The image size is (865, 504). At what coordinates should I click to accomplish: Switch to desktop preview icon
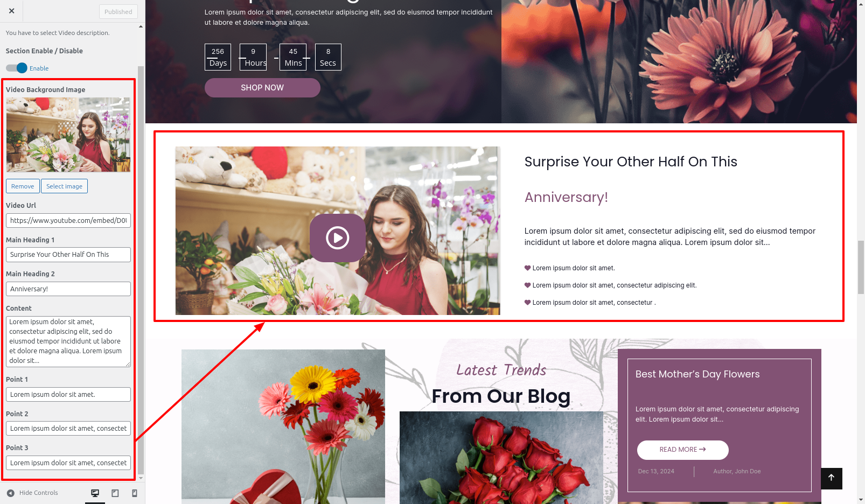95,493
